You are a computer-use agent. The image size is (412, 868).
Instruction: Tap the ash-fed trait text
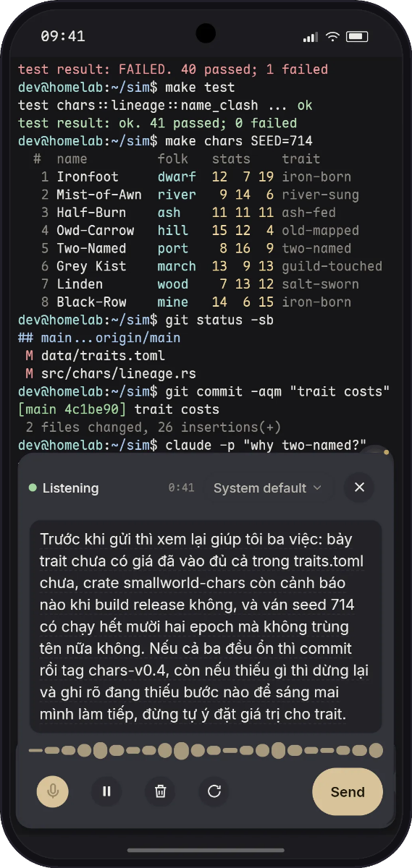click(x=309, y=213)
